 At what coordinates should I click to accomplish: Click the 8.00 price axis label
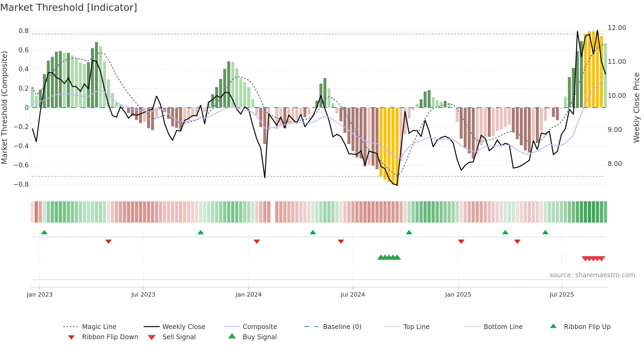click(x=615, y=164)
